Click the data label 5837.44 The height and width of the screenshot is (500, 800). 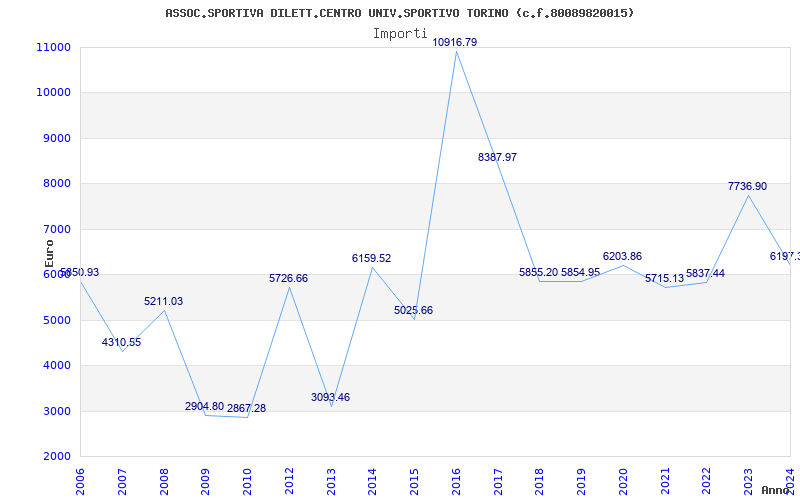706,273
